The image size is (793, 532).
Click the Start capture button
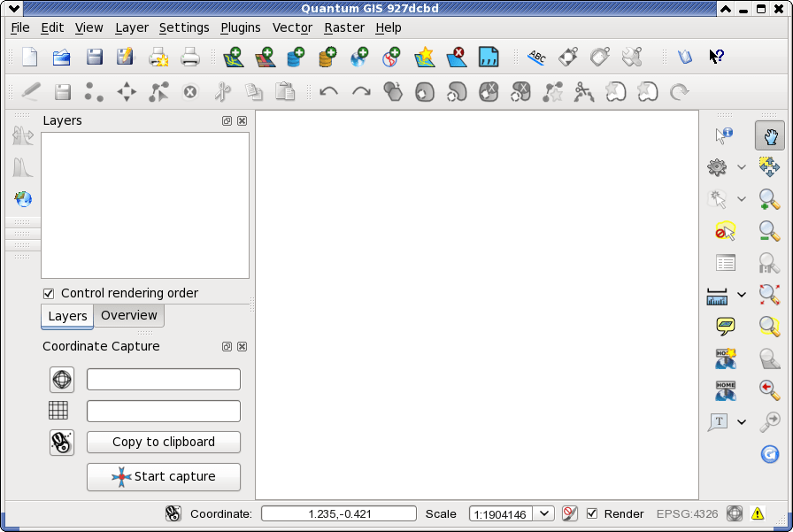[164, 477]
